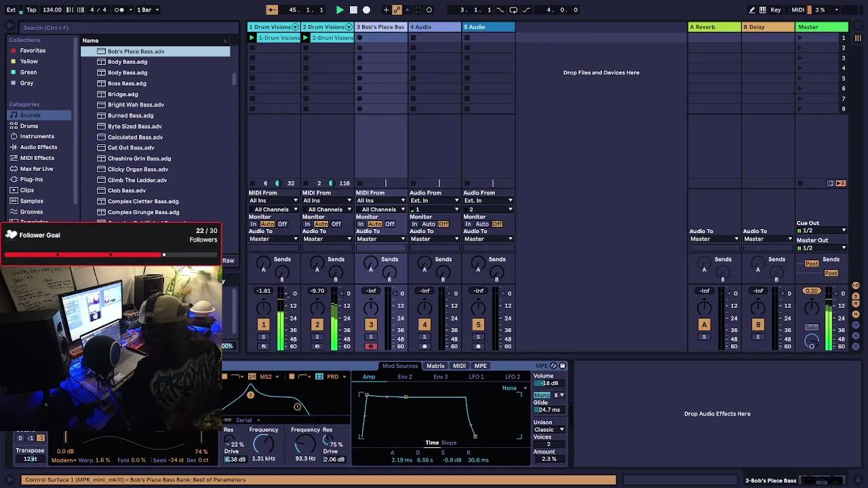The width and height of the screenshot is (868, 488).
Task: Launch the 1-Drum Visions clip
Action: pyautogui.click(x=252, y=38)
